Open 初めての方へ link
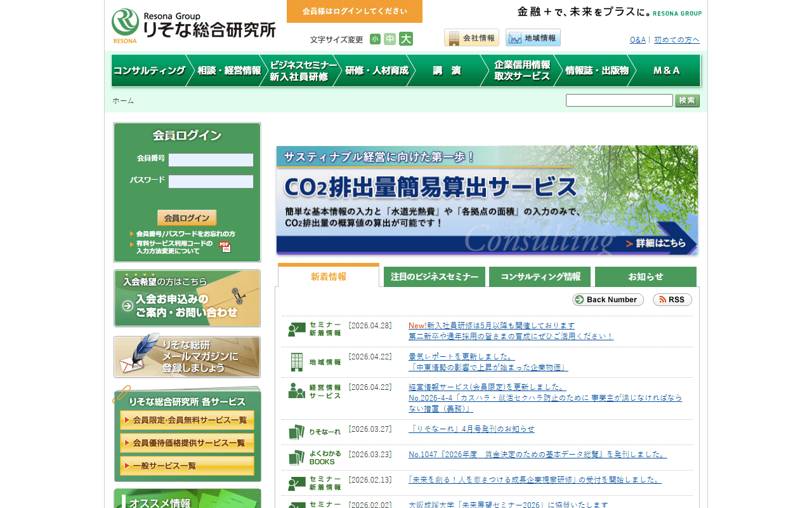This screenshot has width=812, height=508. coord(677,39)
